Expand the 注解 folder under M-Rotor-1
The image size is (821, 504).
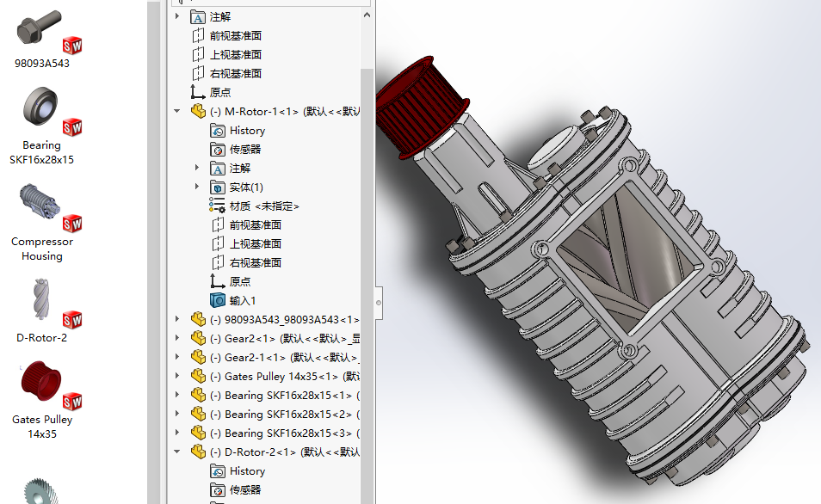197,168
